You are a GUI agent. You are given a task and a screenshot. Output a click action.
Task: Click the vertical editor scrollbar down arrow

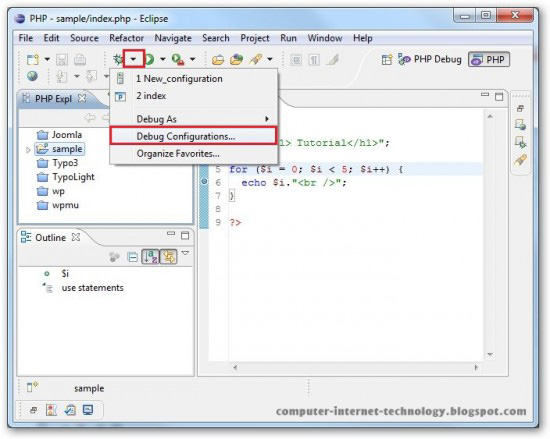click(x=490, y=355)
